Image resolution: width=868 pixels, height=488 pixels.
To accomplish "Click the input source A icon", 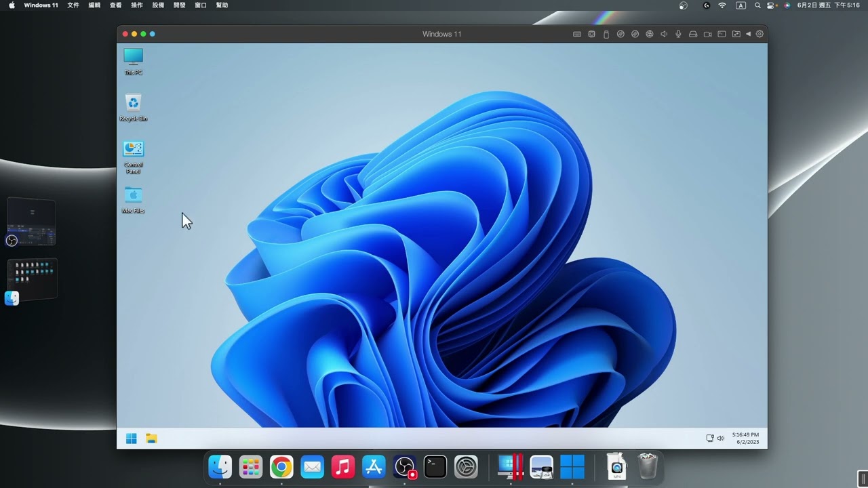I will click(x=741, y=5).
